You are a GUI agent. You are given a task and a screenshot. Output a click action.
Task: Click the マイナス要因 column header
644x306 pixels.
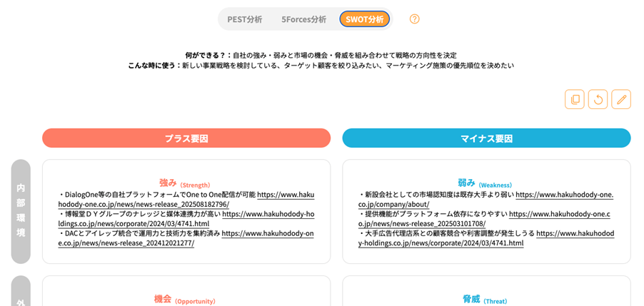coord(486,138)
